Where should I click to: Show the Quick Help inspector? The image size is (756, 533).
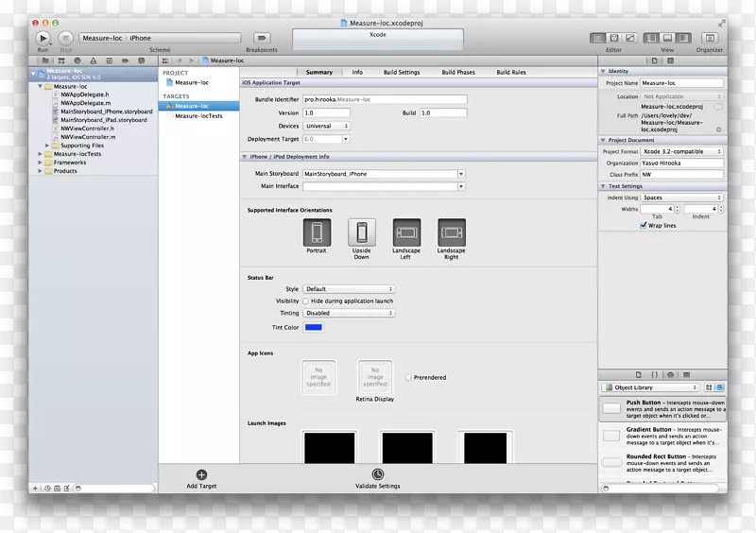coord(670,60)
